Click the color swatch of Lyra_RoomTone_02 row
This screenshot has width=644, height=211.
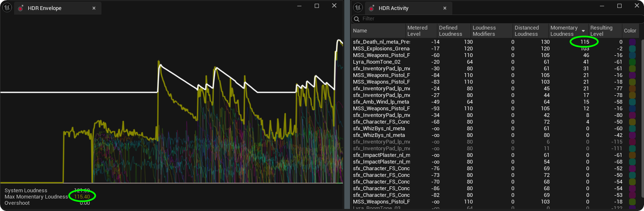click(x=632, y=62)
